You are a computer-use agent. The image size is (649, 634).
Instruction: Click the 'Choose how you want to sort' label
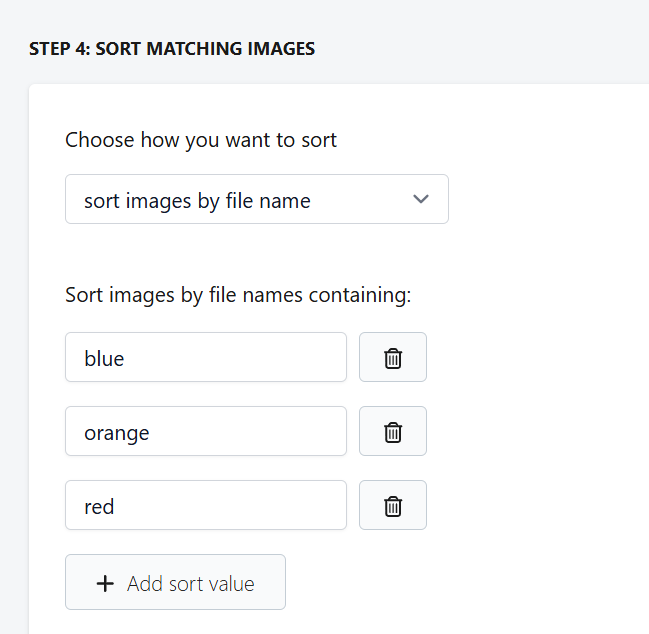click(201, 140)
